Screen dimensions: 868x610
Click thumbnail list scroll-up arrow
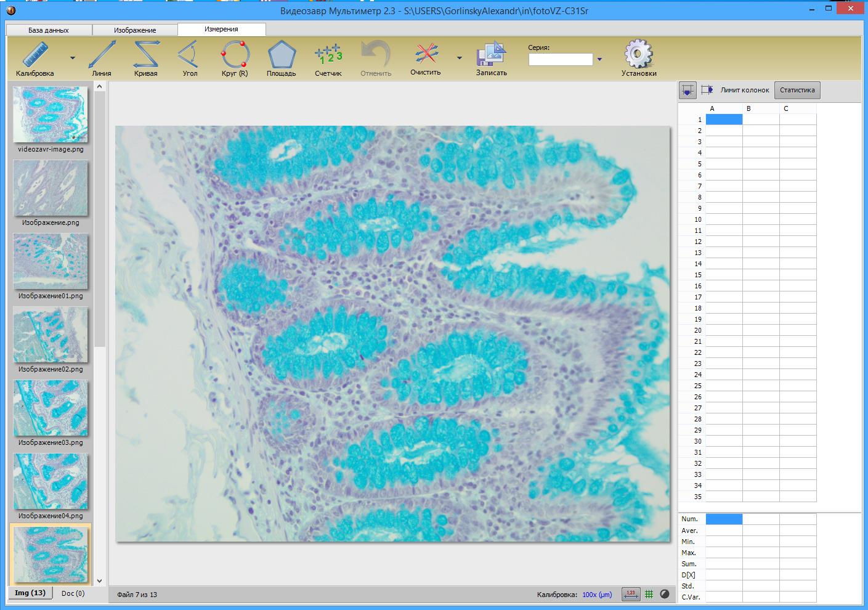click(100, 87)
